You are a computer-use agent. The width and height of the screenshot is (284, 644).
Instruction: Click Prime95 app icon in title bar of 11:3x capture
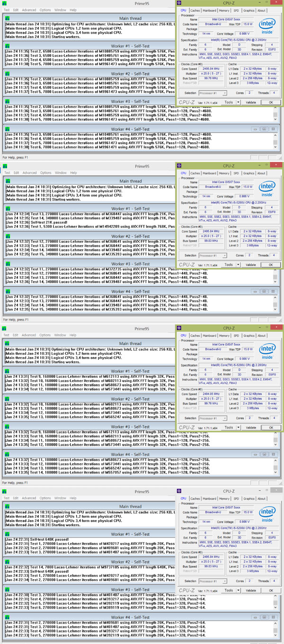[x=5, y=3]
